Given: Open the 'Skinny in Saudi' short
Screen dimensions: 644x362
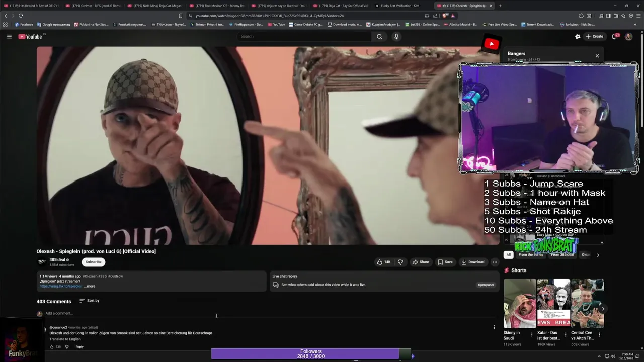Looking at the screenshot, I should click(520, 303).
